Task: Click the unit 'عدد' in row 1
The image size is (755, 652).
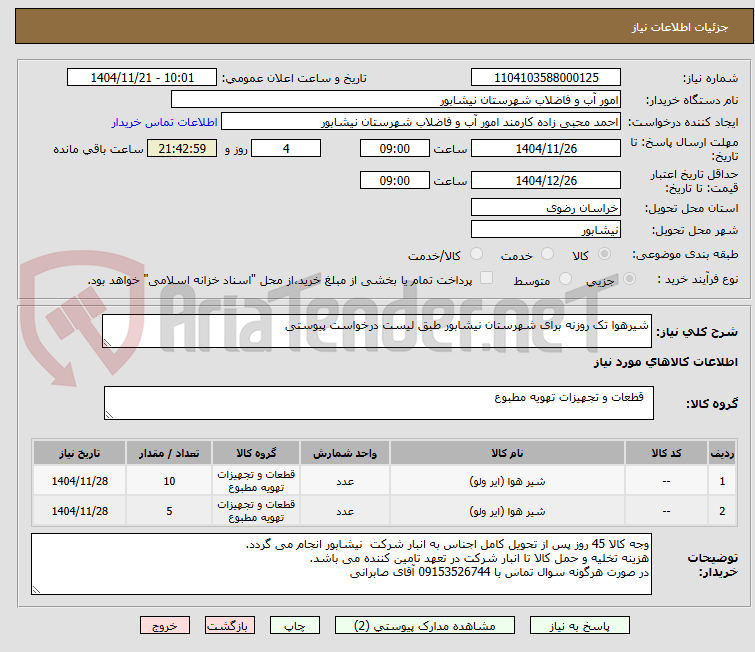Action: pos(345,481)
